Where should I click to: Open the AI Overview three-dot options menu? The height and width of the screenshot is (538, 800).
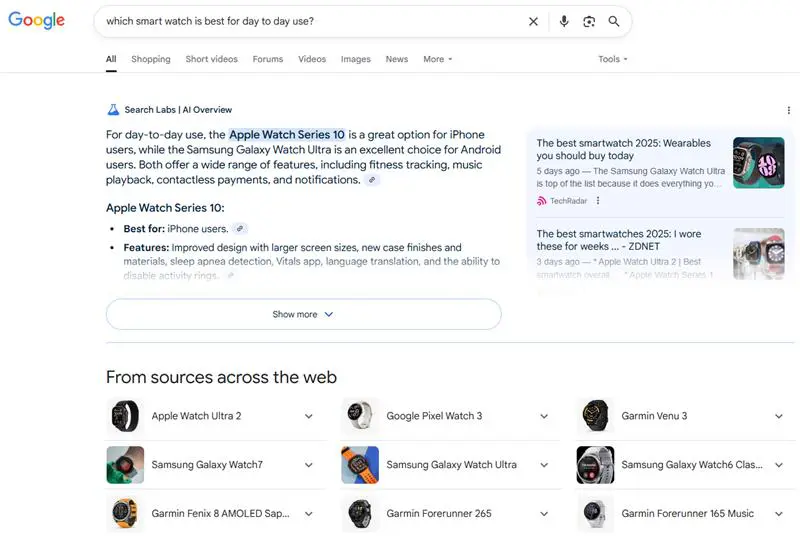pos(789,110)
